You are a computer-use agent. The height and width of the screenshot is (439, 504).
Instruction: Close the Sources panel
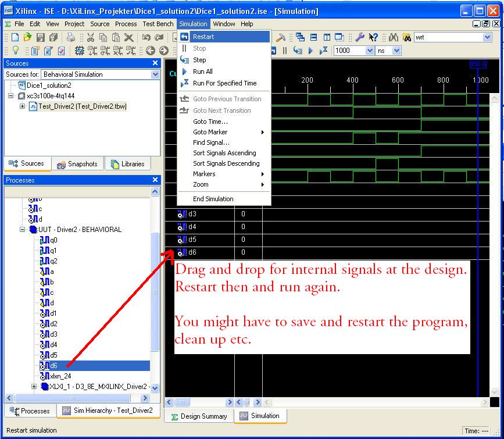pyautogui.click(x=155, y=63)
